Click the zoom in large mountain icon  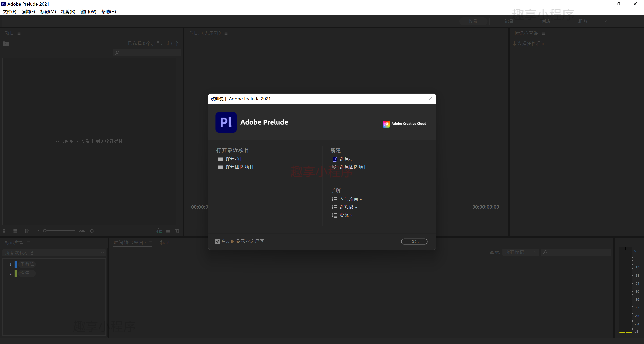click(x=82, y=231)
